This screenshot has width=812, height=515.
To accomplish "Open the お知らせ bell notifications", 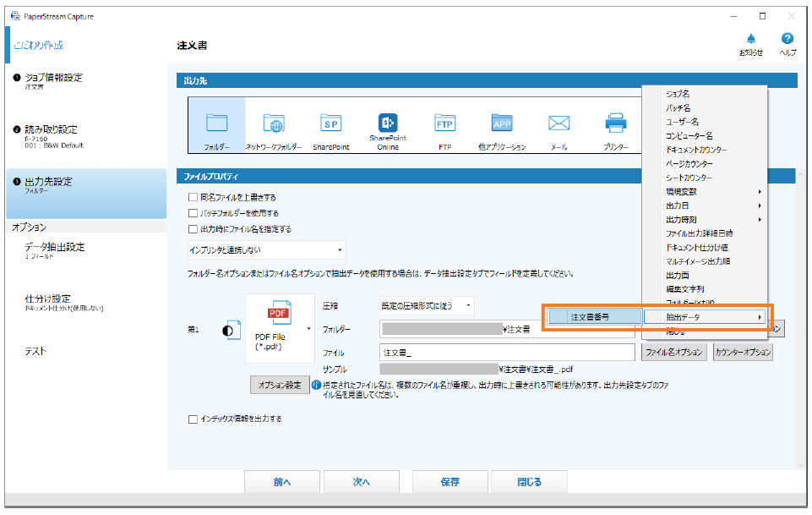I will (x=751, y=44).
